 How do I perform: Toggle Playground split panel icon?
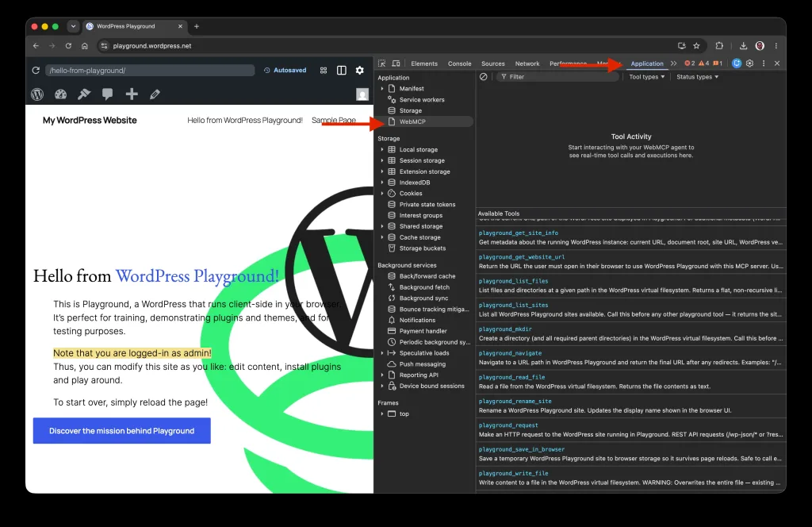(341, 70)
